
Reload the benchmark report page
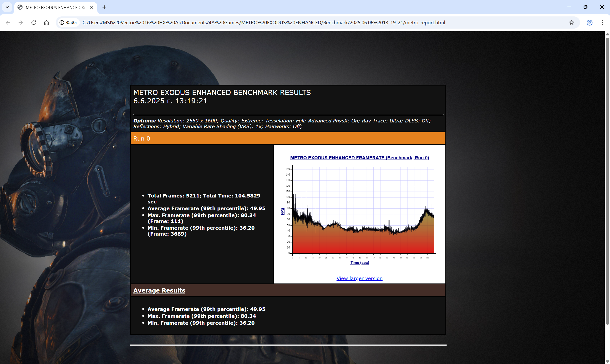pyautogui.click(x=34, y=23)
